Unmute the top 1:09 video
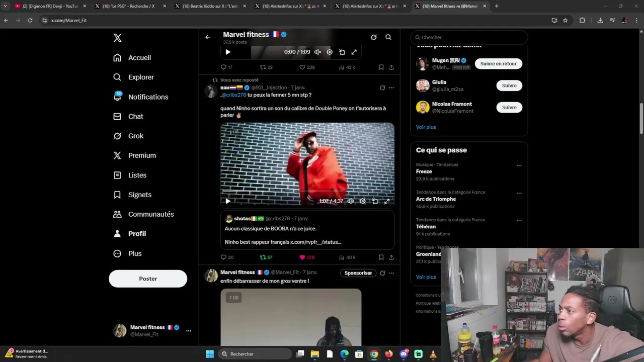 (317, 52)
